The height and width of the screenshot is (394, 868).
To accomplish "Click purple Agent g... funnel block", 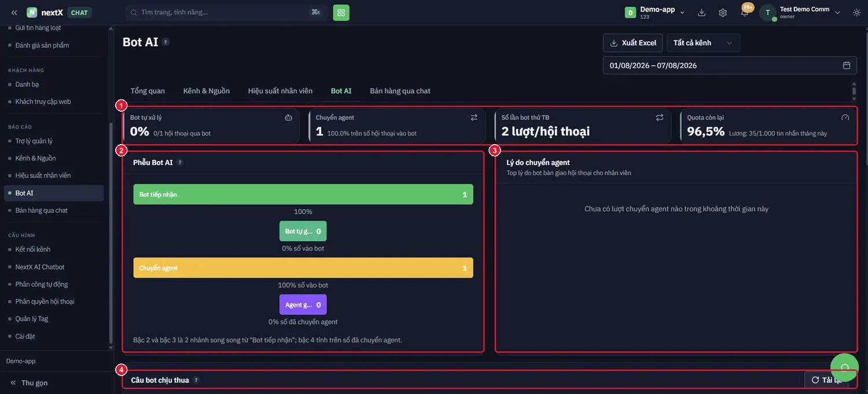I will 303,305.
